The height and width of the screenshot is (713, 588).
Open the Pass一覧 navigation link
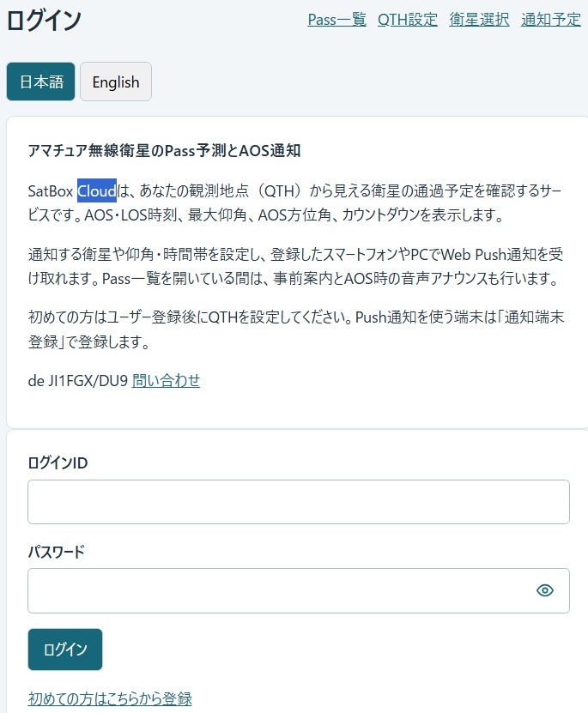click(x=336, y=20)
